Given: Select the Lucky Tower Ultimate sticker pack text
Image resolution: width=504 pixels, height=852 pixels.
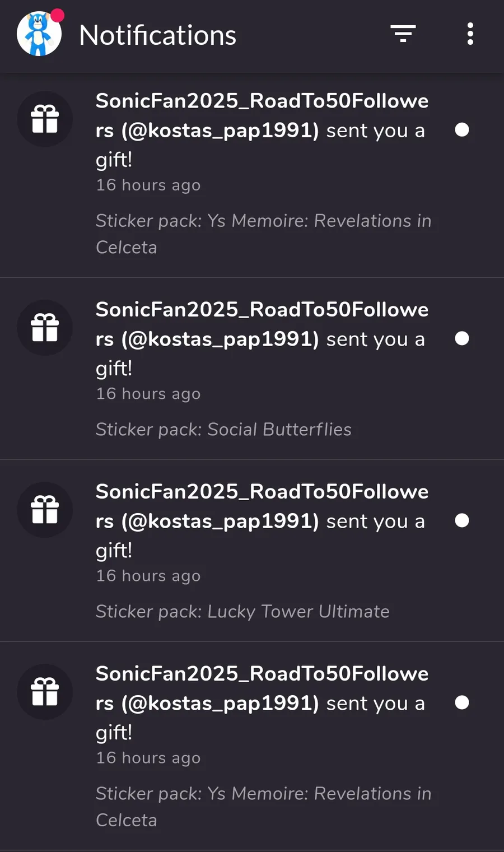Looking at the screenshot, I should (242, 612).
